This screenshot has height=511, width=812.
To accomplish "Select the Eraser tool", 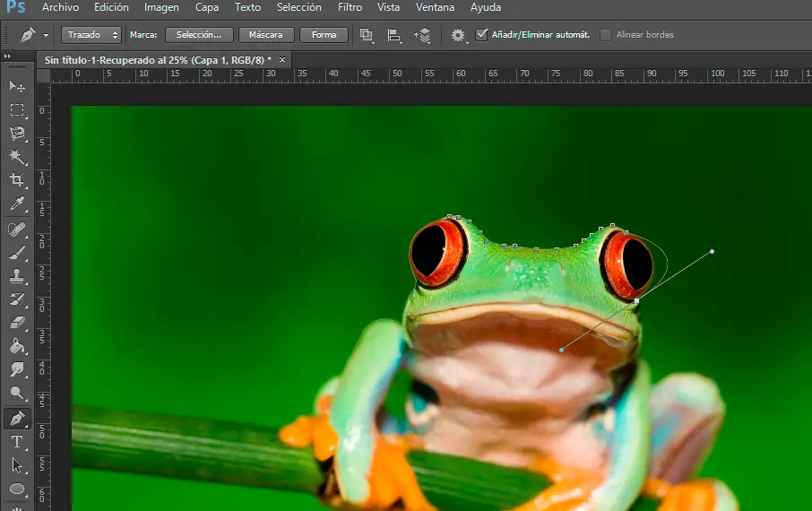I will point(16,323).
